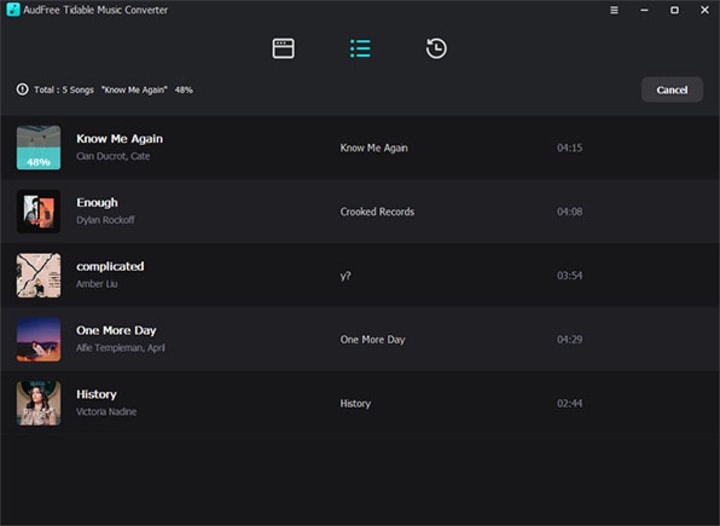Click Know Me Again cover art showing 48%

coord(39,148)
